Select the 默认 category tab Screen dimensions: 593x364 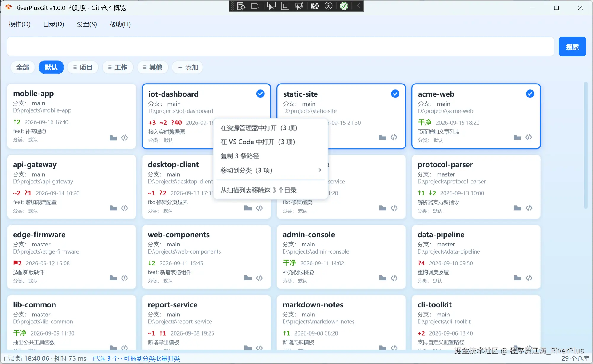(51, 68)
